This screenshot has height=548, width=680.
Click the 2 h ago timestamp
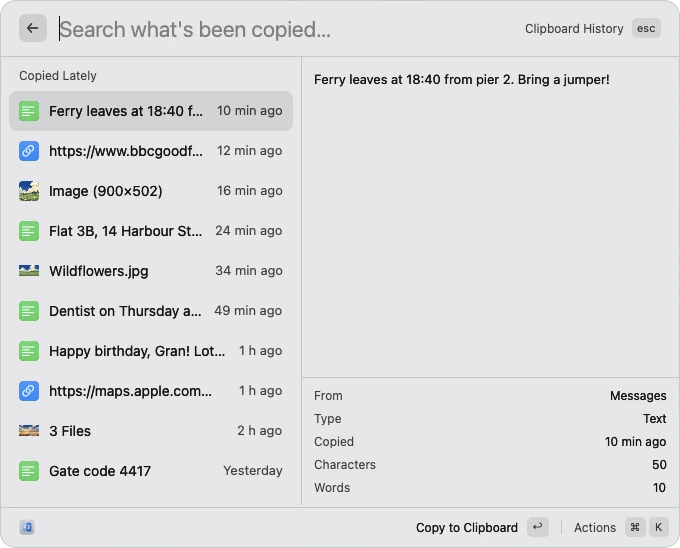coord(259,431)
